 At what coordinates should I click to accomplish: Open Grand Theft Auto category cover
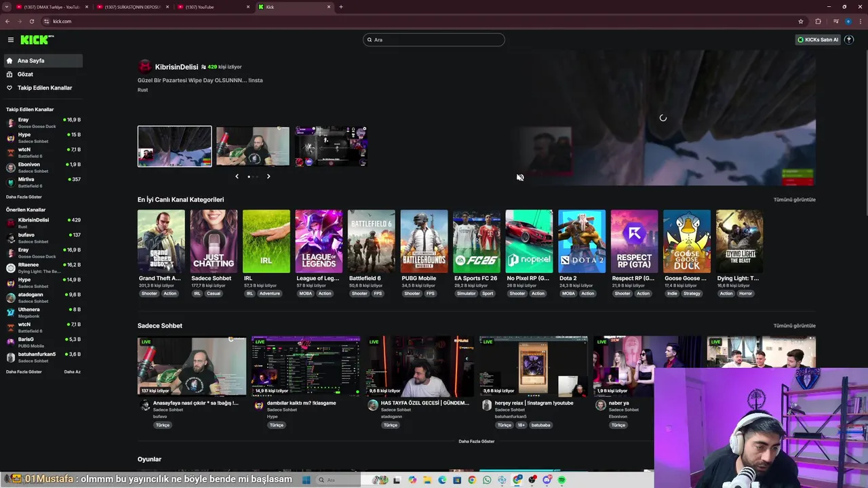161,241
